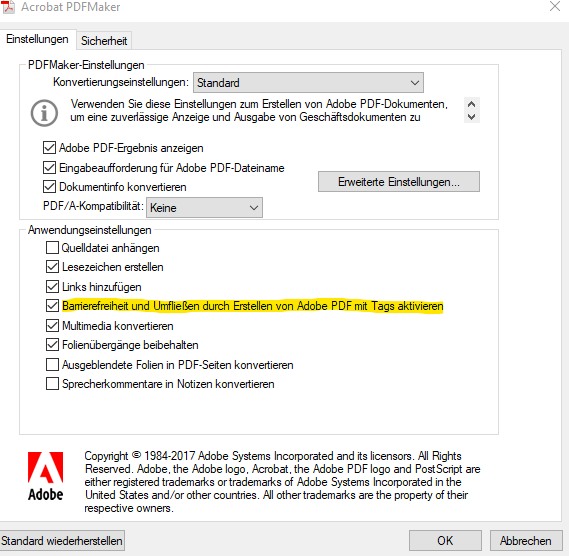The width and height of the screenshot is (569, 556).
Task: Click the red Adobe logo
Action: click(x=46, y=477)
